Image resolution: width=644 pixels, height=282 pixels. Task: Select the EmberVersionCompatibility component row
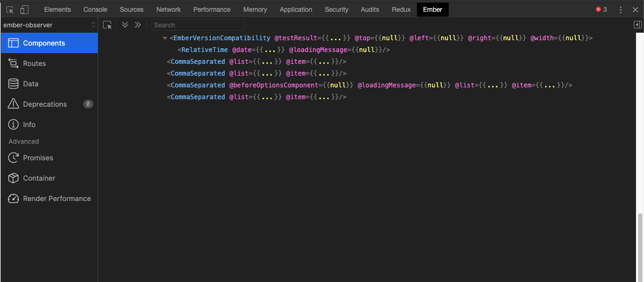click(368, 38)
